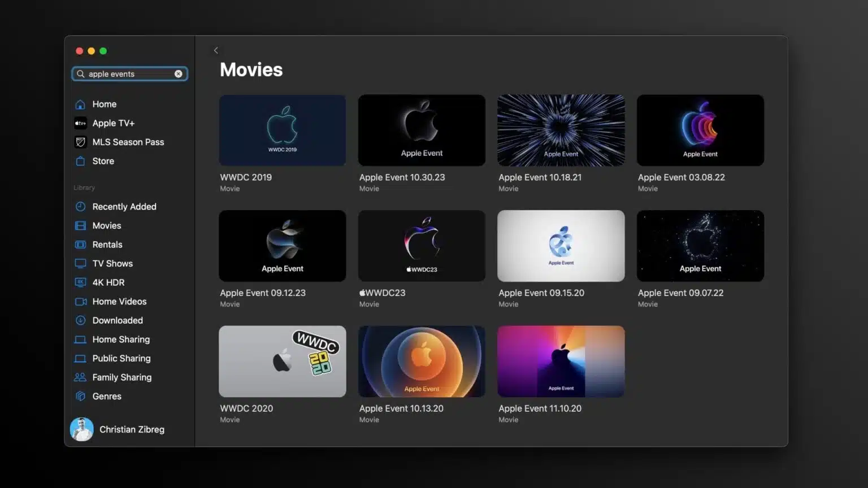Screen dimensions: 868x488
Task: Click the Apple TV+ logo icon
Action: click(80, 123)
